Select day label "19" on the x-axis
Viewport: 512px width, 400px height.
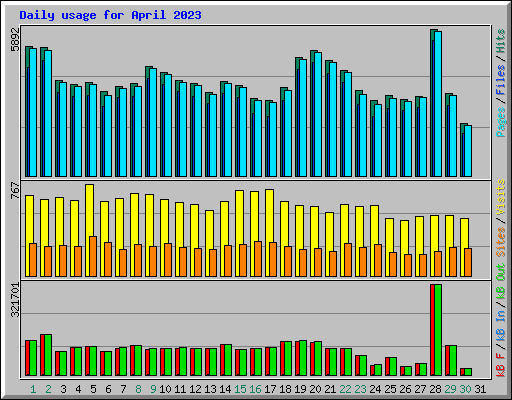300,389
